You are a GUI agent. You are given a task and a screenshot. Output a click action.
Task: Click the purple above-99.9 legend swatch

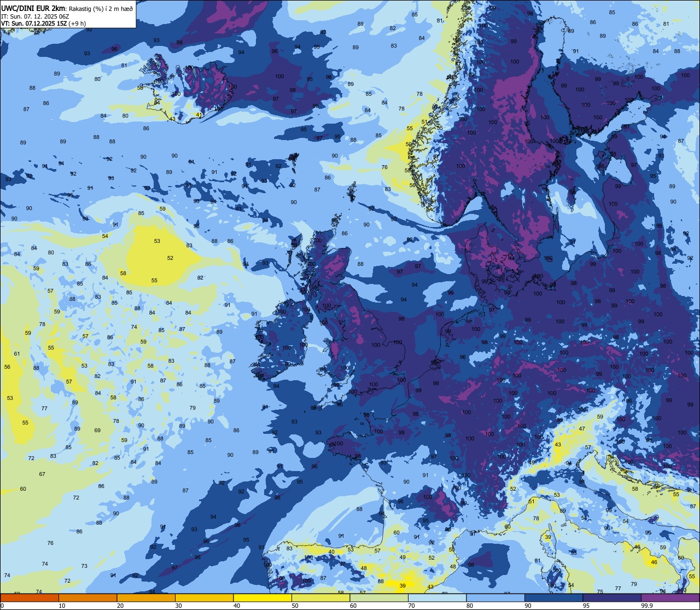[x=670, y=597]
